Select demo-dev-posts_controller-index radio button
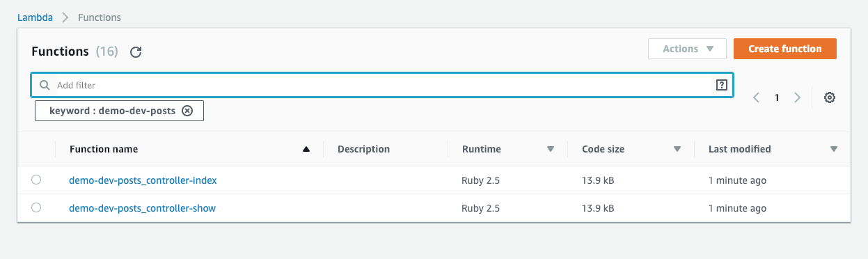868x259 pixels. pos(36,180)
